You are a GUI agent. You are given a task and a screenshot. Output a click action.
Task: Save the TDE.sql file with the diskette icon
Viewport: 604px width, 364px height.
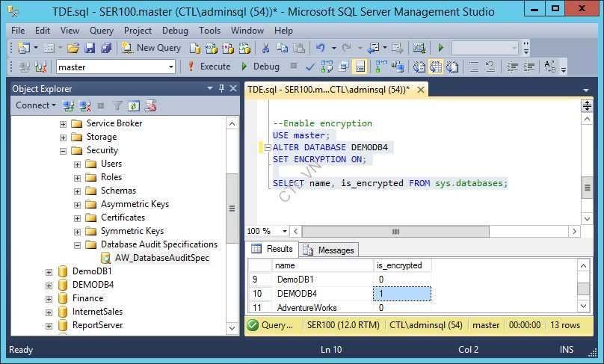[90, 48]
